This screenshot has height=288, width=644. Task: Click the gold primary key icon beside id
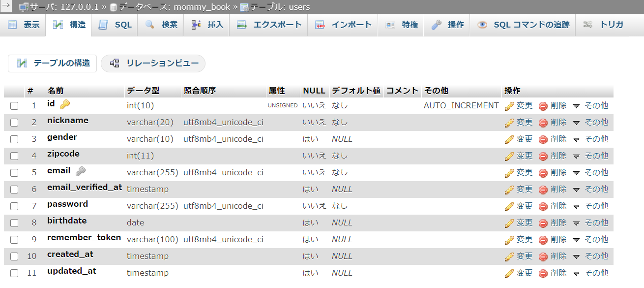65,104
